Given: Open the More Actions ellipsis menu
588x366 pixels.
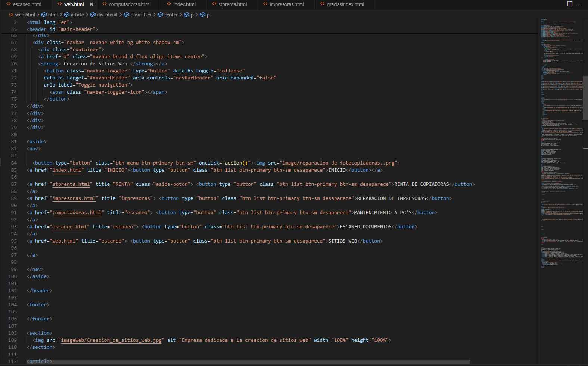Looking at the screenshot, I should 579,4.
